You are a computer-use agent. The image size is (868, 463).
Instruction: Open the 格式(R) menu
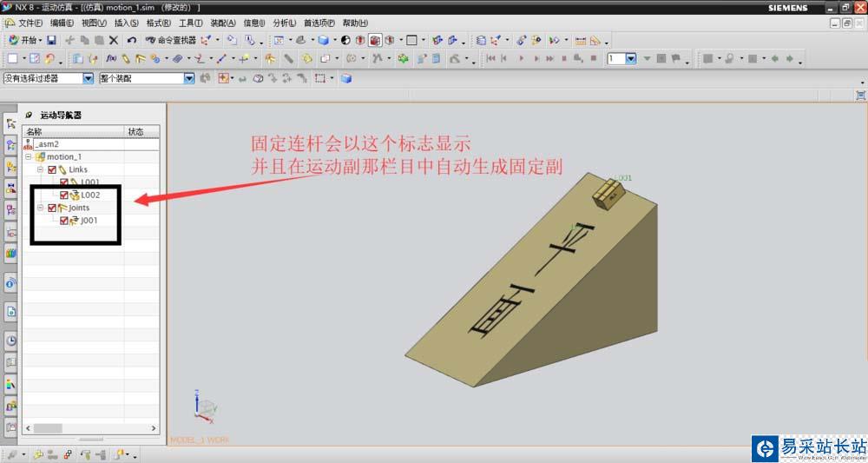click(x=158, y=23)
